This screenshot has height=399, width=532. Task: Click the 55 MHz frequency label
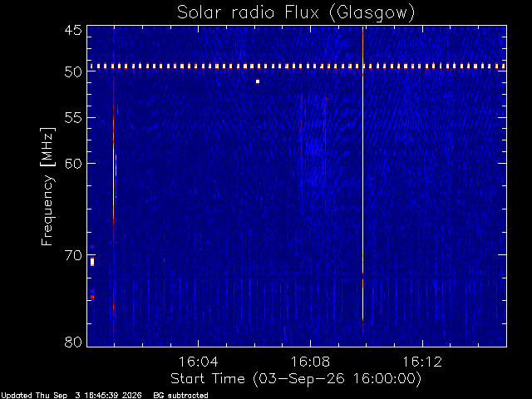(73, 118)
